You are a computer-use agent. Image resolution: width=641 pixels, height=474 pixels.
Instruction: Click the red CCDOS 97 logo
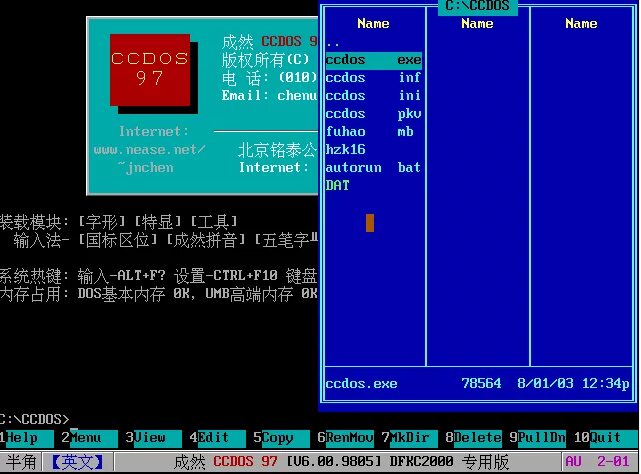coord(150,70)
